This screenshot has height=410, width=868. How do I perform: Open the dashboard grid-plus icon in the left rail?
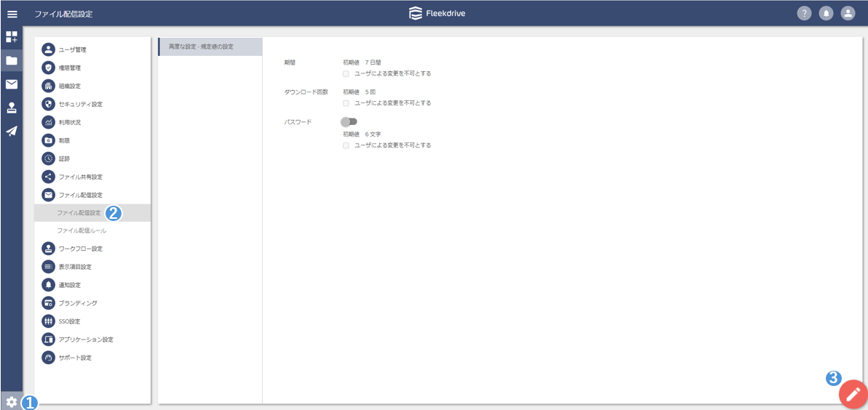pos(12,37)
